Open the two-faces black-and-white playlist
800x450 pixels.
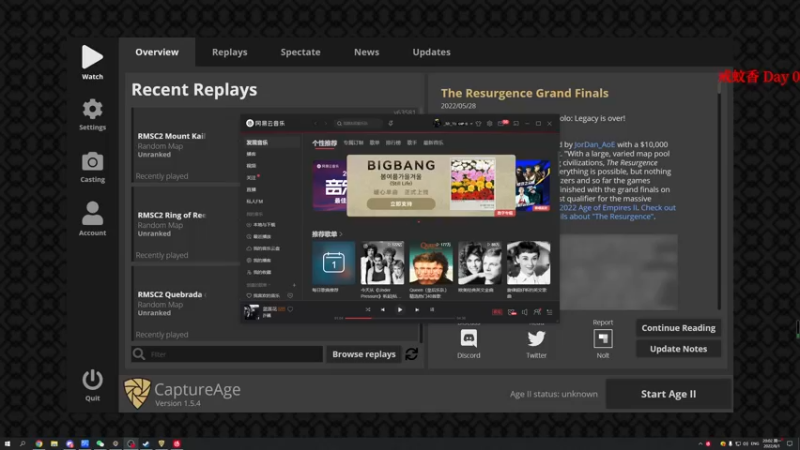point(480,263)
